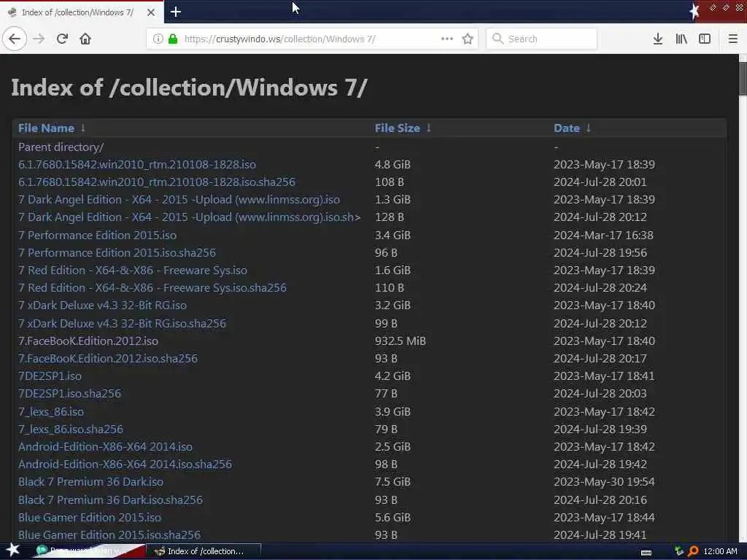Sort the listing by File Size
The height and width of the screenshot is (560, 747).
click(x=398, y=128)
